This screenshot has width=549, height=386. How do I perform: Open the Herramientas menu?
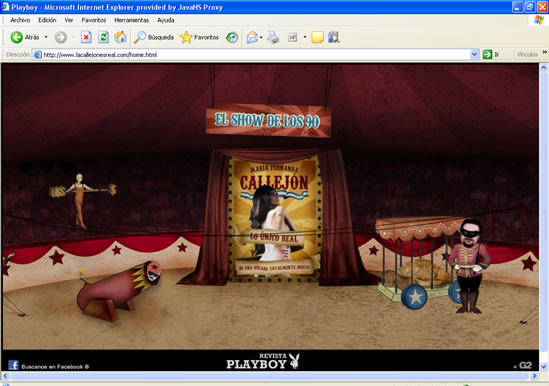(132, 20)
